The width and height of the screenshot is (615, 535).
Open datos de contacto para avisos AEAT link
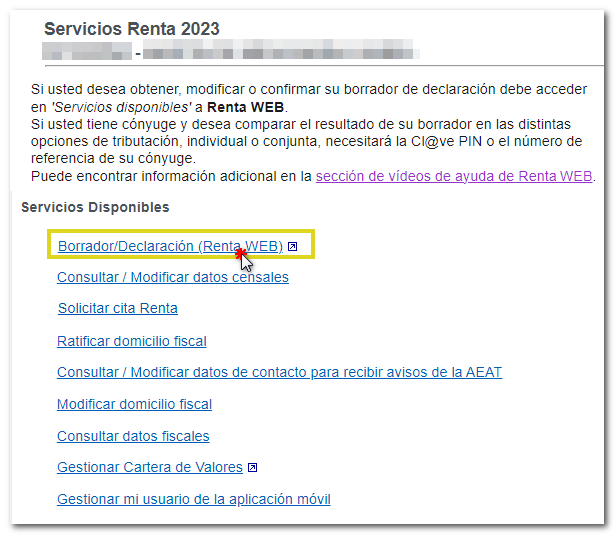[x=279, y=372]
